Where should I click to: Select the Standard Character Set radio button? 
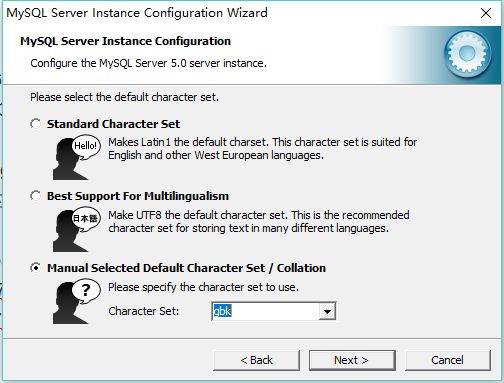(36, 124)
